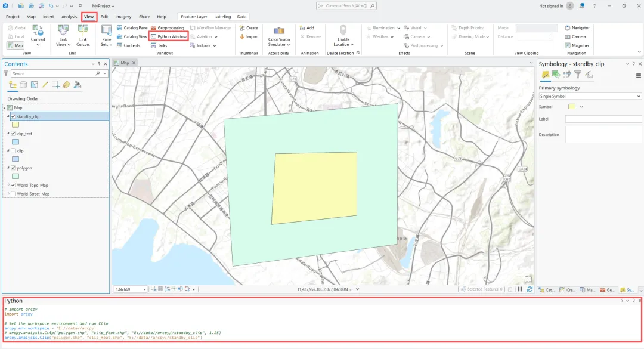Open Camera properties in Navigation group

[575, 36]
